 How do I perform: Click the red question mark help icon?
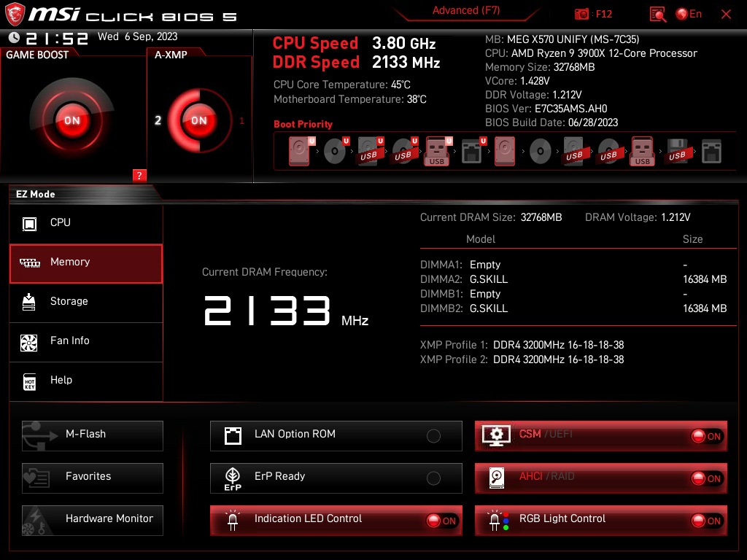139,175
